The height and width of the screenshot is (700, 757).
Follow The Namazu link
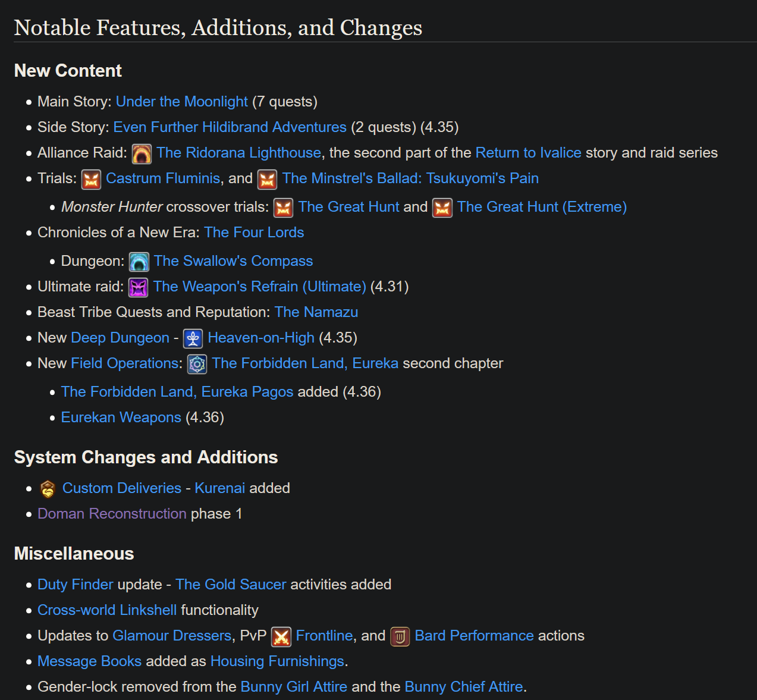click(x=316, y=312)
